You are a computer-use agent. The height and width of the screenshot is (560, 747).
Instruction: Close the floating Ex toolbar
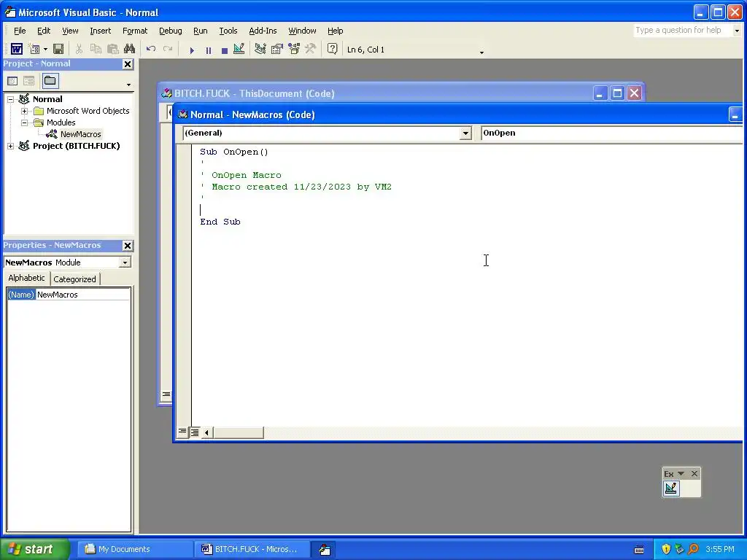pyautogui.click(x=694, y=473)
